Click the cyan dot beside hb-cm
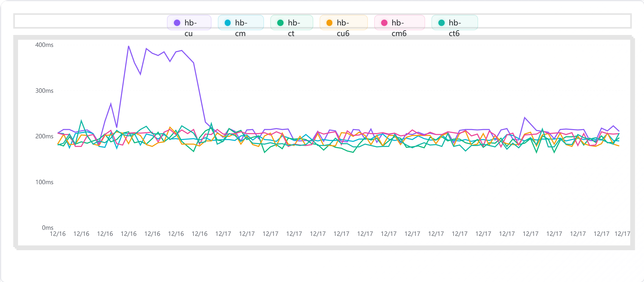Viewport: 644px width, 282px height. [228, 23]
